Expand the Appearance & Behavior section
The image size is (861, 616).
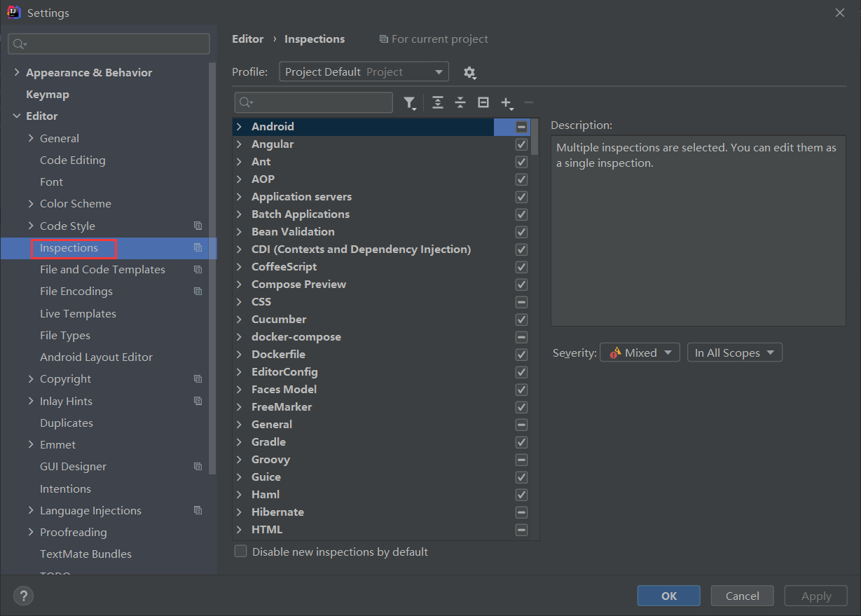point(17,72)
